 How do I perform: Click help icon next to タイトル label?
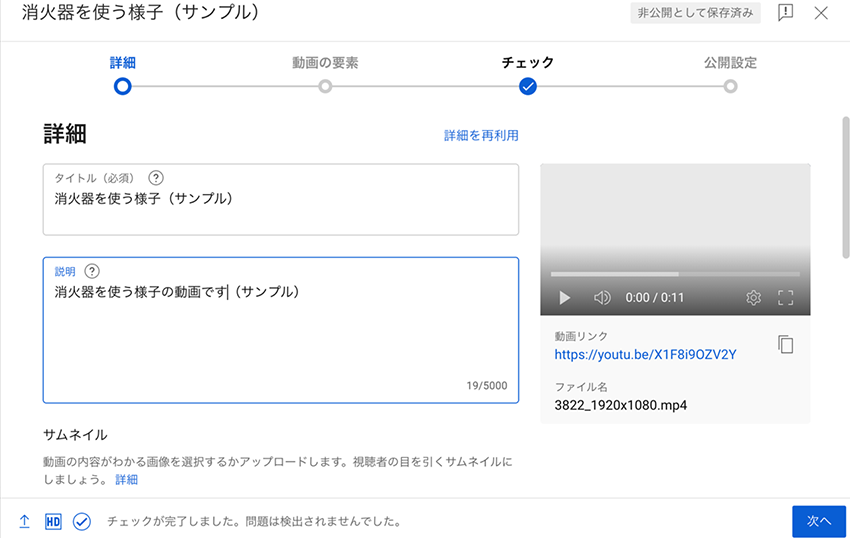pos(156,178)
